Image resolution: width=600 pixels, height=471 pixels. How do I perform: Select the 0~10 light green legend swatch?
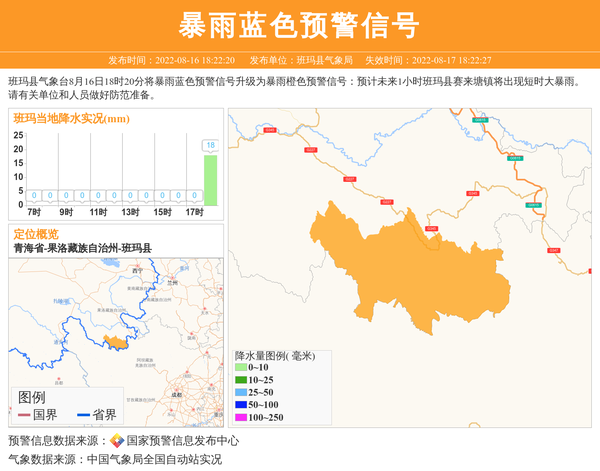click(240, 368)
